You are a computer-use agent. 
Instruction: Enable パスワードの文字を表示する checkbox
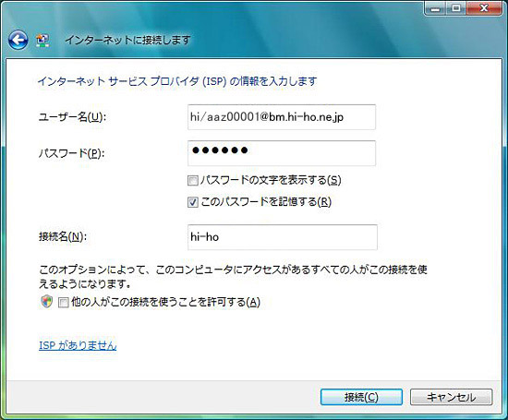click(x=193, y=180)
